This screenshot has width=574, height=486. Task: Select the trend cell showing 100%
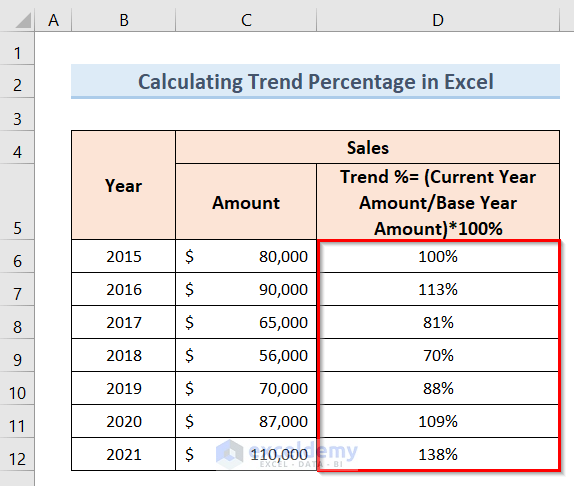pos(438,256)
